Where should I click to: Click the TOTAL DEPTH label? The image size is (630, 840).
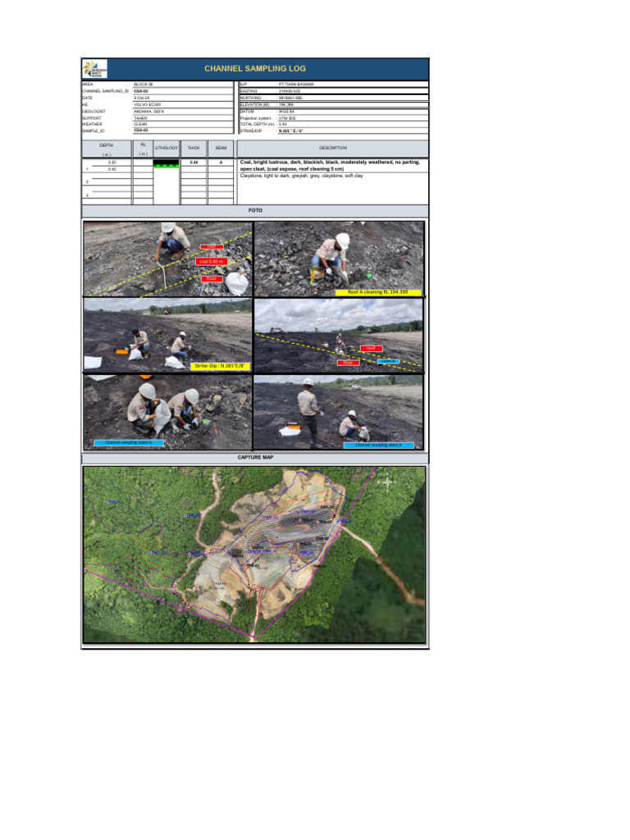[257, 125]
